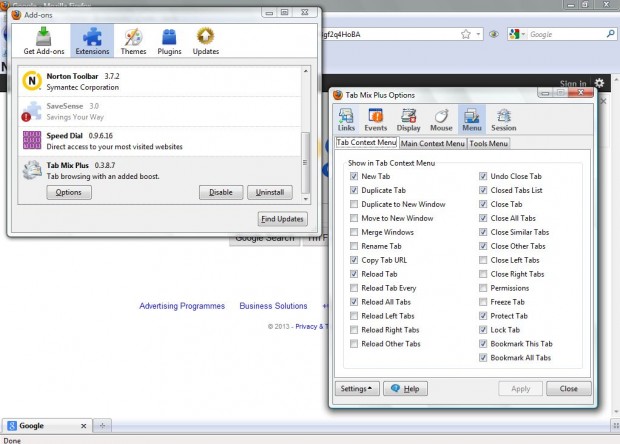Viewport: 620px width, 444px height.
Task: Open address bar history dropdown arrow
Action: coord(478,34)
